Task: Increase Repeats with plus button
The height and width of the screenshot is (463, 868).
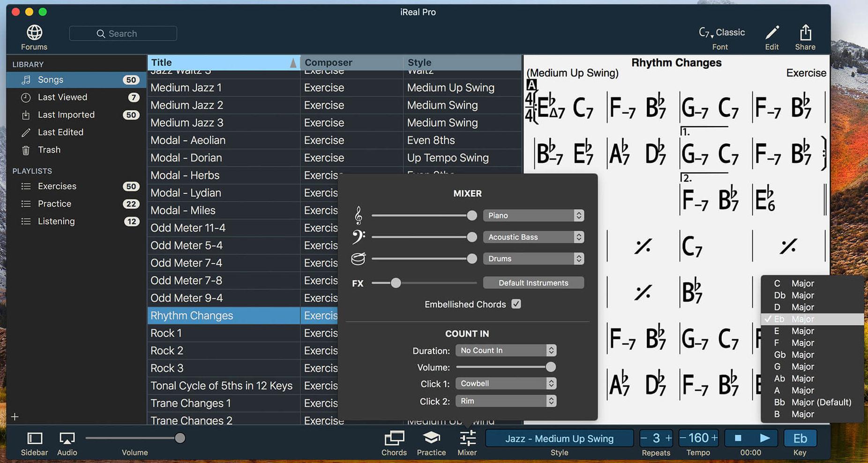Action: coord(668,438)
